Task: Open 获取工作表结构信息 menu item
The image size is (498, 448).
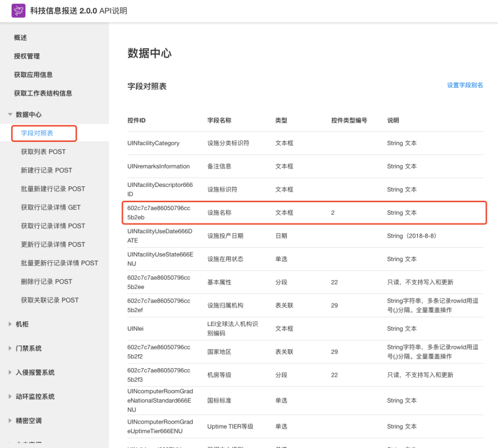Action: 43,93
